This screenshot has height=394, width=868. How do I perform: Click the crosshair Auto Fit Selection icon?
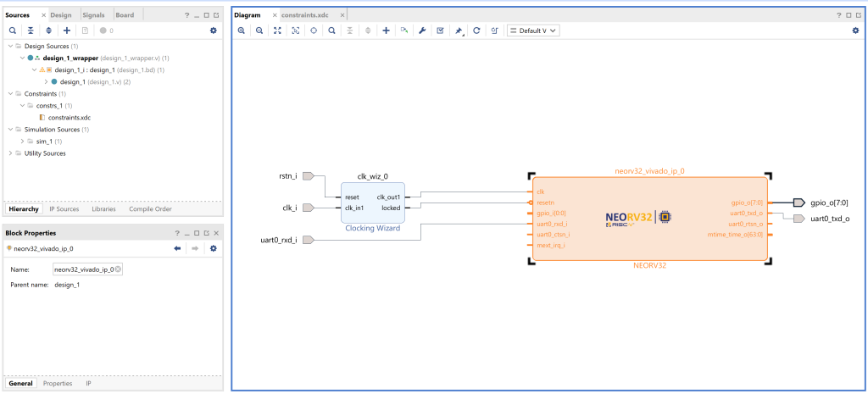click(314, 31)
